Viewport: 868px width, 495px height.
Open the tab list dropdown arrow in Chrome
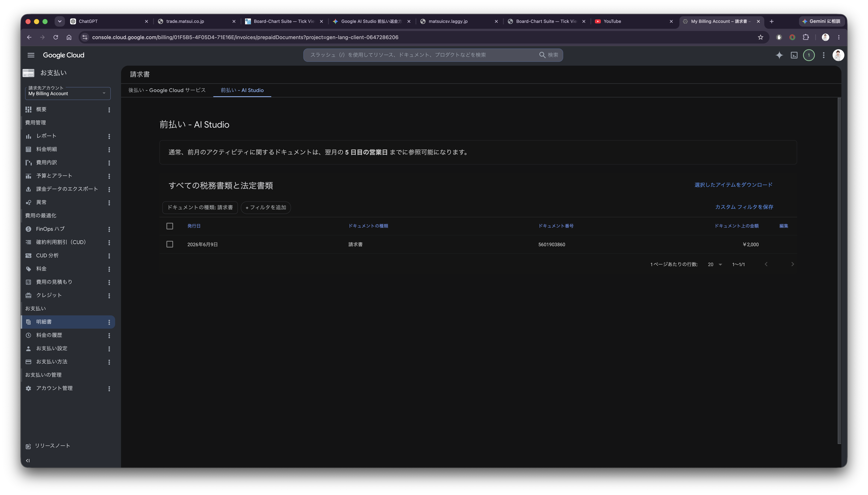coord(60,21)
